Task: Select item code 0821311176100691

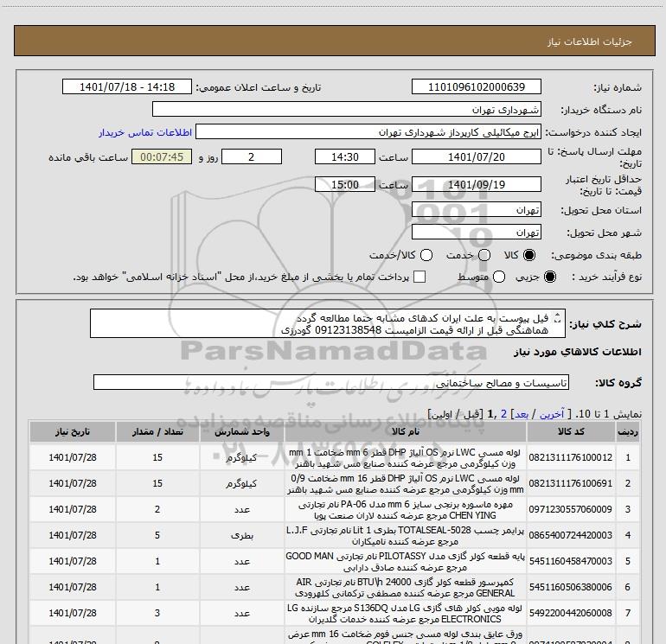Action: pos(571,483)
